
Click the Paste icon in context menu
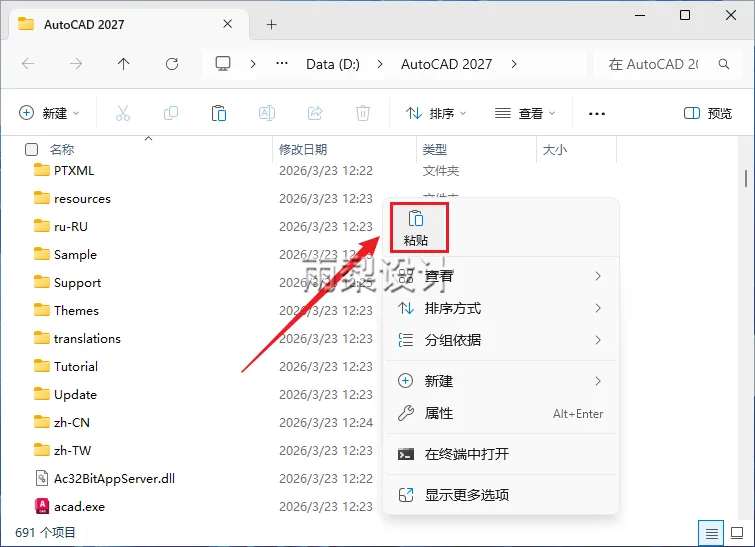(416, 219)
